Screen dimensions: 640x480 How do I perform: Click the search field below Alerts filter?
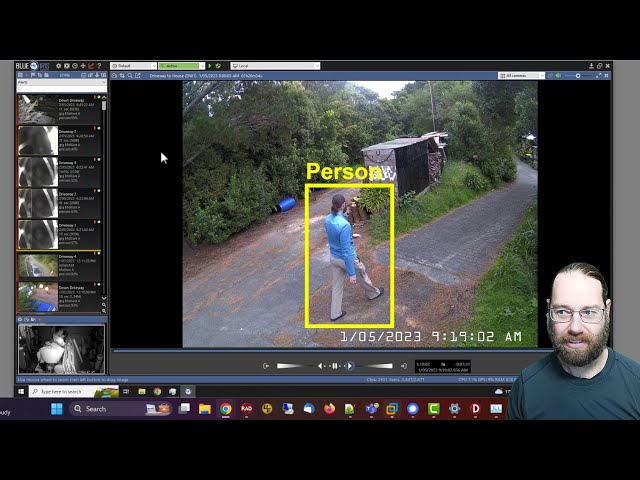coord(62,89)
